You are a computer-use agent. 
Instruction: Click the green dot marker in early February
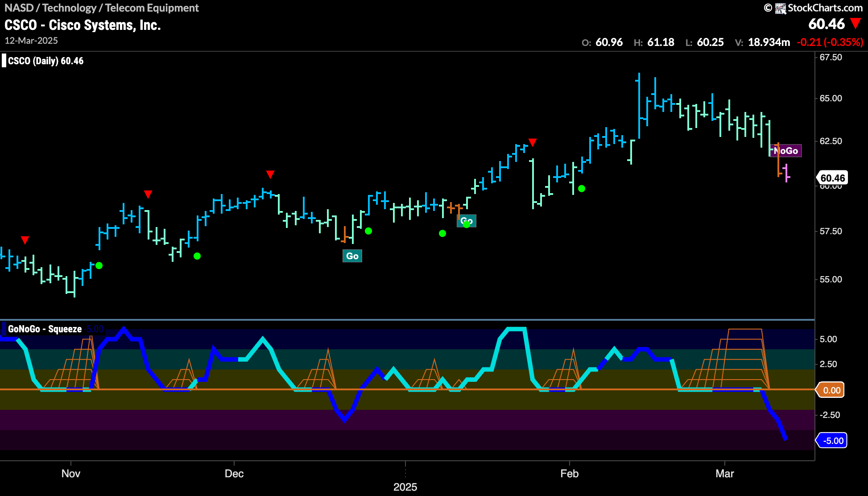click(582, 189)
